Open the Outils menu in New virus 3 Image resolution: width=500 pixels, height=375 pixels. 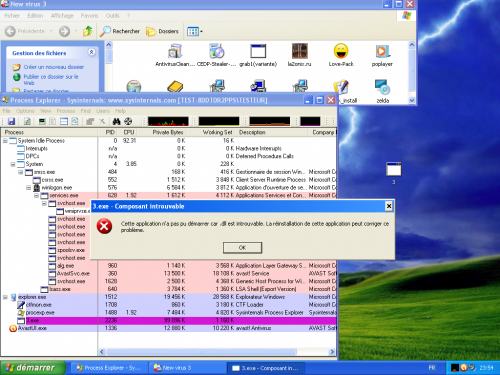click(x=112, y=16)
